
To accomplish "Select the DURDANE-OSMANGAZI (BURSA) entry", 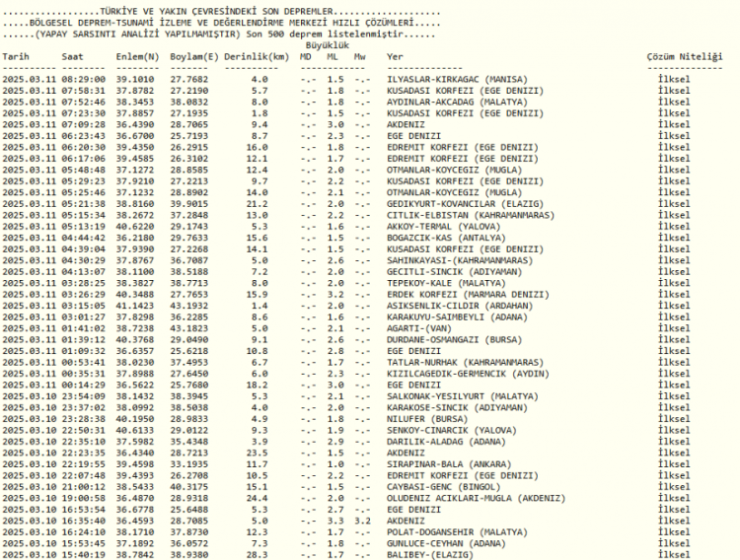I will 446,339.
